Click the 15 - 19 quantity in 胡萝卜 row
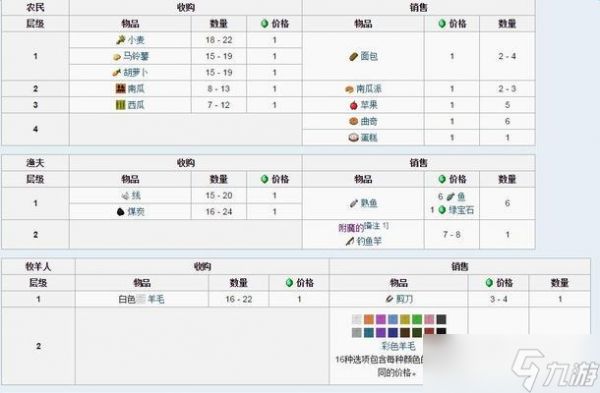 [x=219, y=72]
